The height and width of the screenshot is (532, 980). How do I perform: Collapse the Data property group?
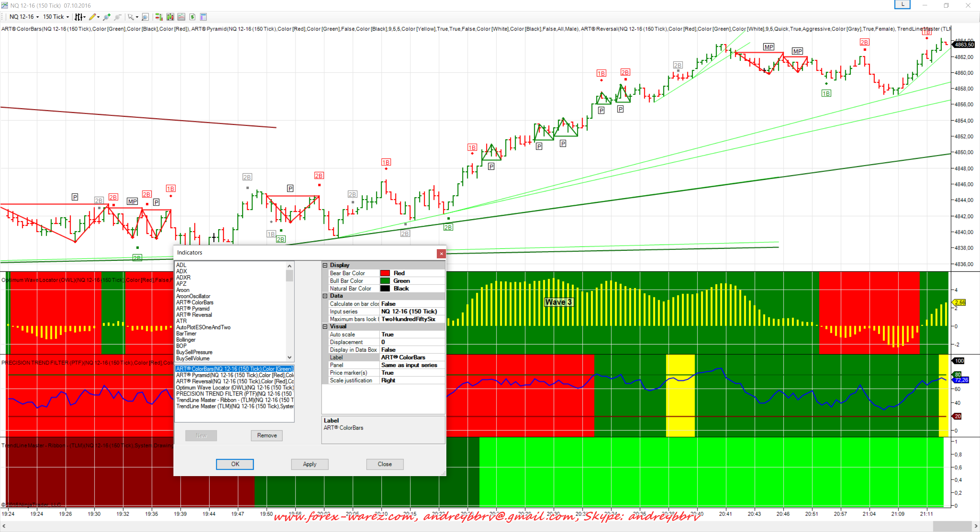325,296
